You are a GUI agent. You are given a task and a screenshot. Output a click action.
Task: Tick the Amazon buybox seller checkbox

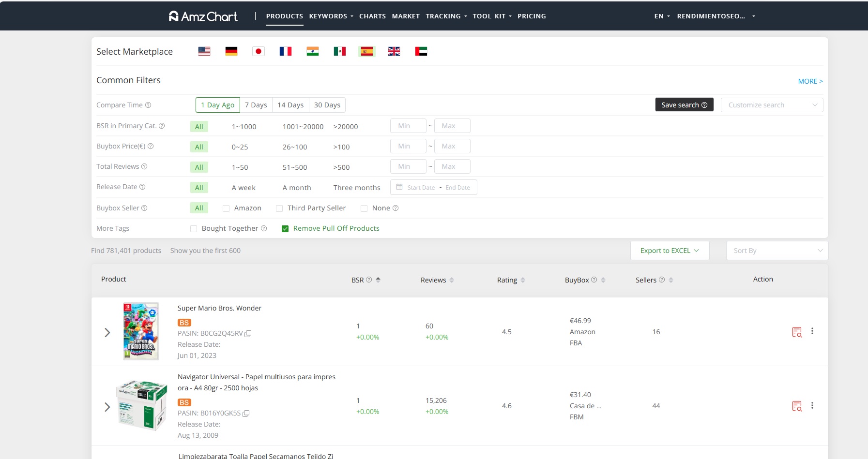pyautogui.click(x=226, y=208)
